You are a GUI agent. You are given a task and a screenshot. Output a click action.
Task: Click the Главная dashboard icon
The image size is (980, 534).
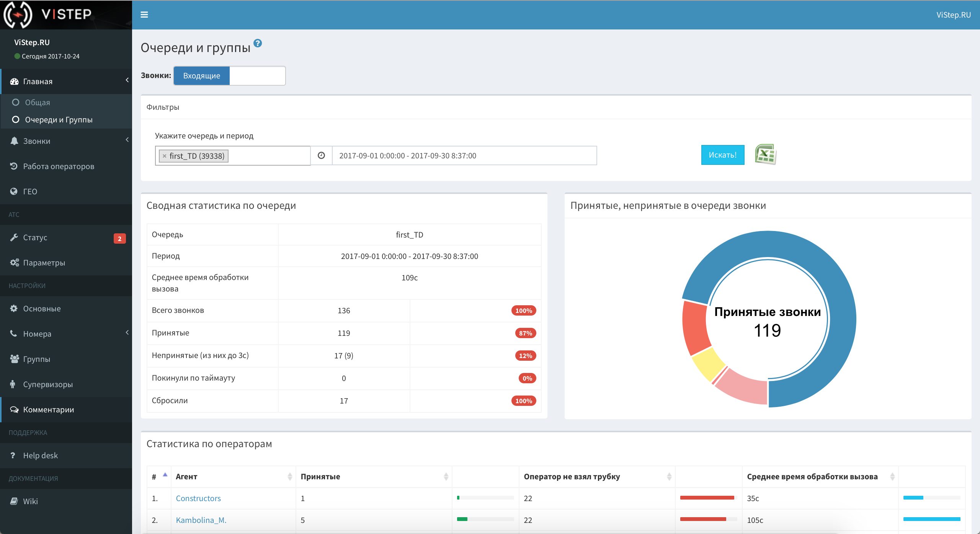pyautogui.click(x=14, y=81)
